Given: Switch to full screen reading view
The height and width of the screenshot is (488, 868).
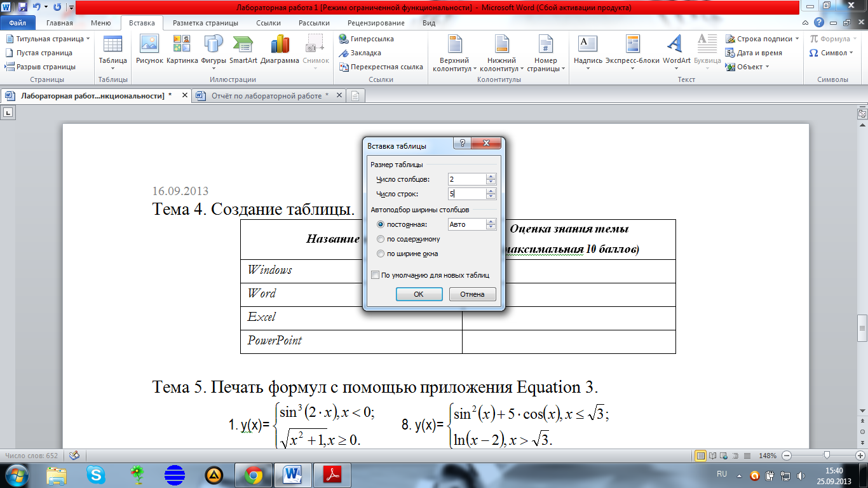Looking at the screenshot, I should (714, 456).
